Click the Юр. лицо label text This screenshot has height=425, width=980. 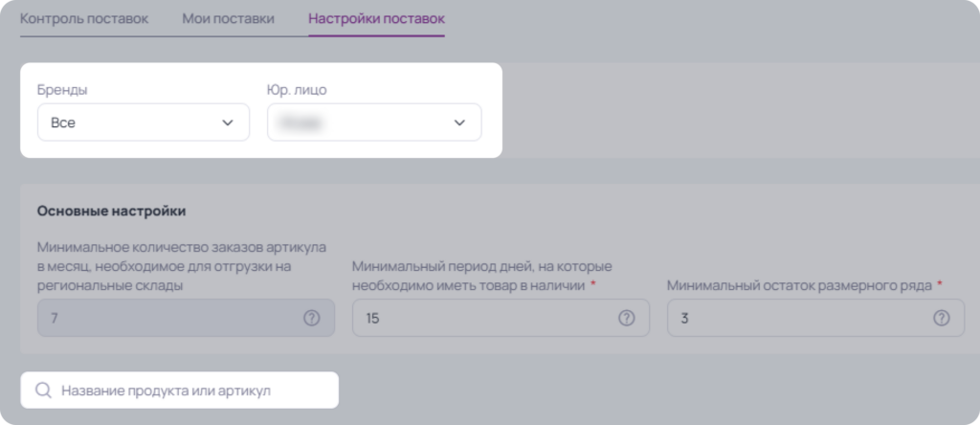click(297, 90)
